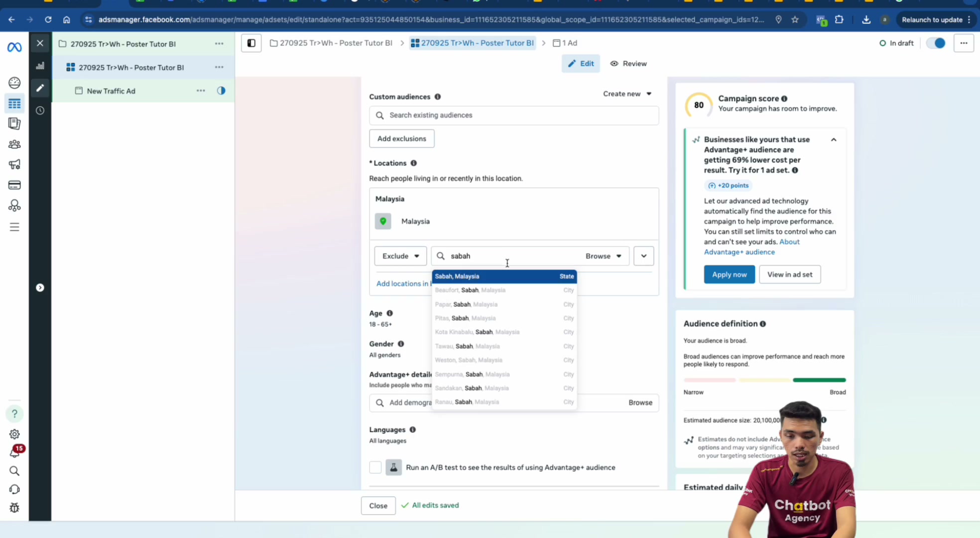The height and width of the screenshot is (538, 980).
Task: Click the Apply now button
Action: click(x=729, y=274)
